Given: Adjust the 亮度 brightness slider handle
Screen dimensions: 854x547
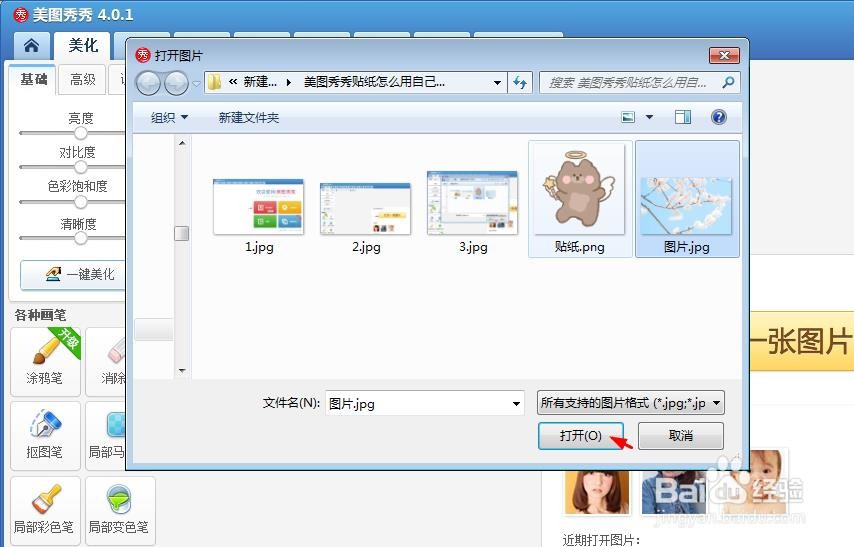Looking at the screenshot, I should coord(81,133).
